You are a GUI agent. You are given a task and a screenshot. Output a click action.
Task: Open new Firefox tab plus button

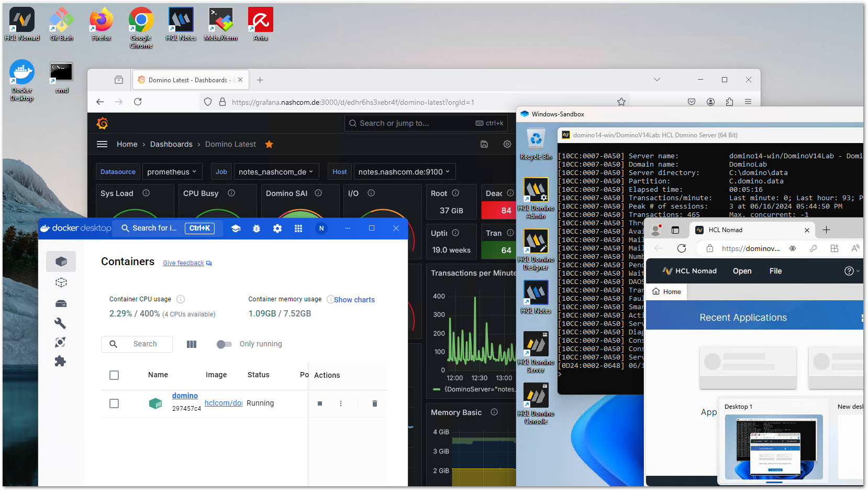pos(260,80)
